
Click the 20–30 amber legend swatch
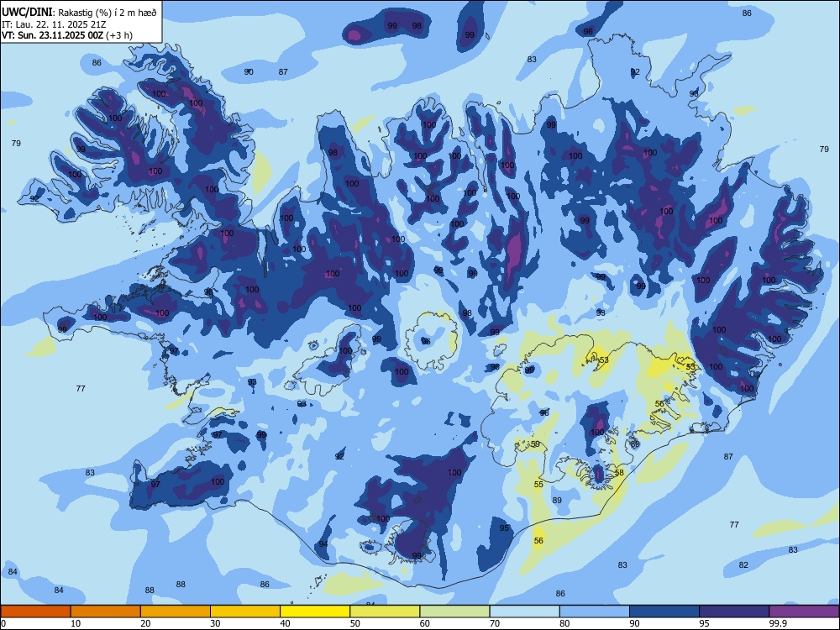[x=176, y=612]
